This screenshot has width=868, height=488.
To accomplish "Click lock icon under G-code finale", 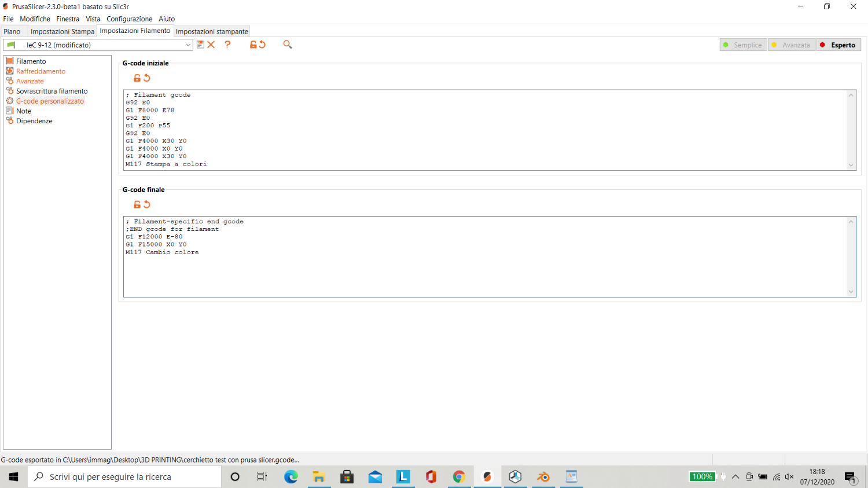I will (137, 204).
